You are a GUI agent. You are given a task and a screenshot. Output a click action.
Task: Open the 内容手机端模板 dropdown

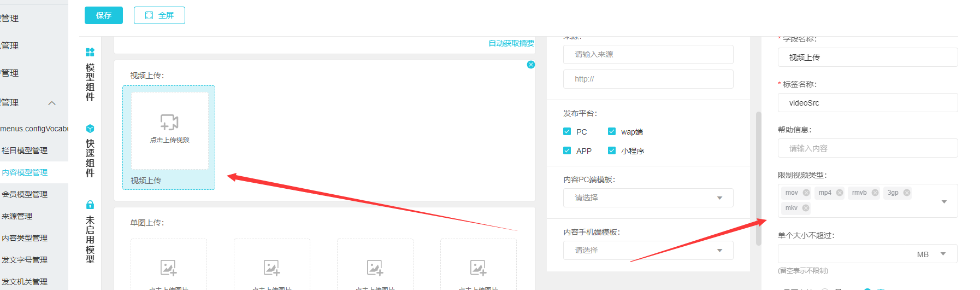pyautogui.click(x=648, y=250)
